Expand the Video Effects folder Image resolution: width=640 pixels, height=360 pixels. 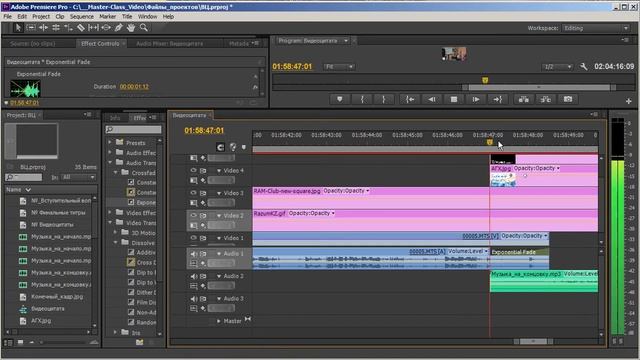point(110,213)
